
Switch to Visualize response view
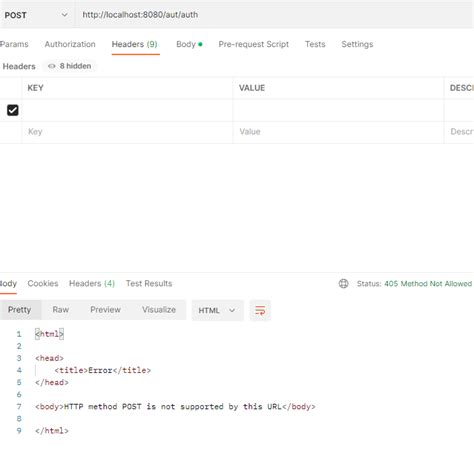point(159,310)
